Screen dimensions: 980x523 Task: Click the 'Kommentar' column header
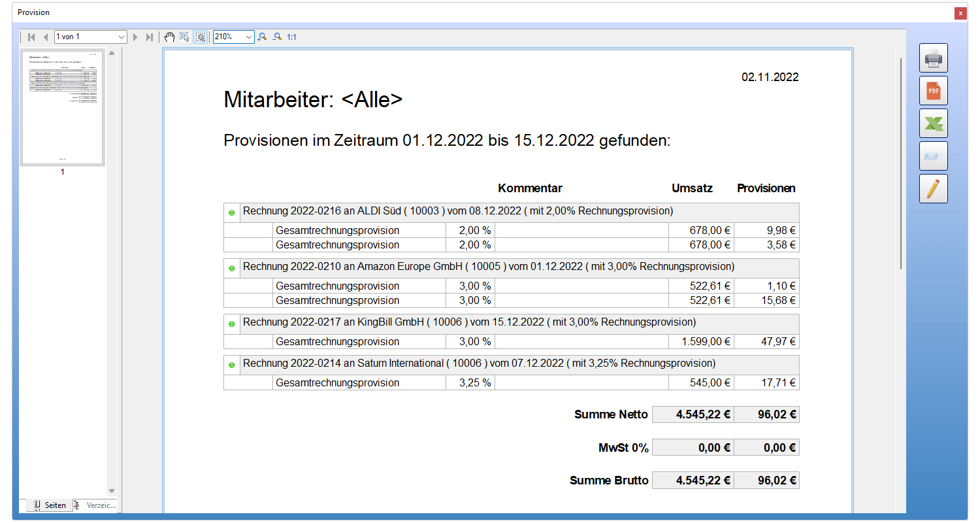point(530,188)
